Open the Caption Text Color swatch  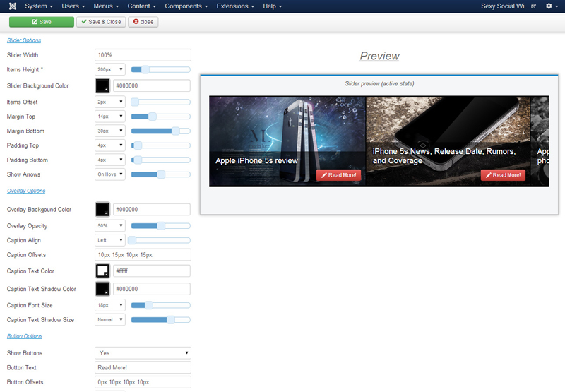coord(102,271)
